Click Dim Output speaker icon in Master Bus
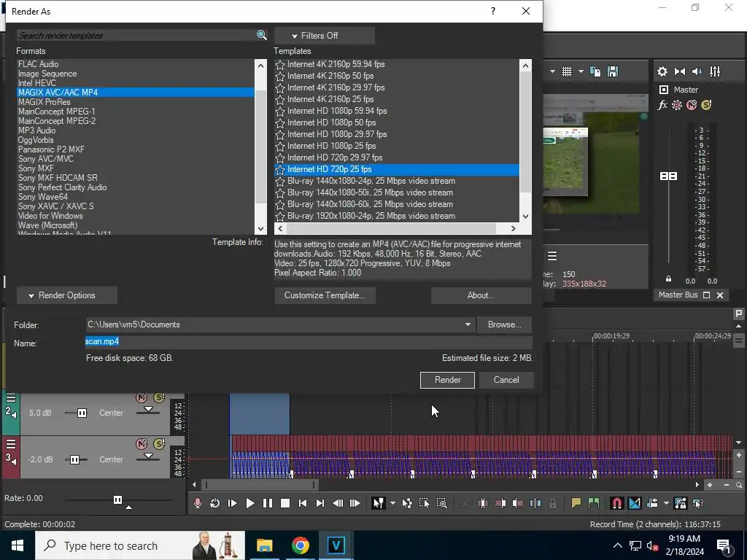 (697, 71)
